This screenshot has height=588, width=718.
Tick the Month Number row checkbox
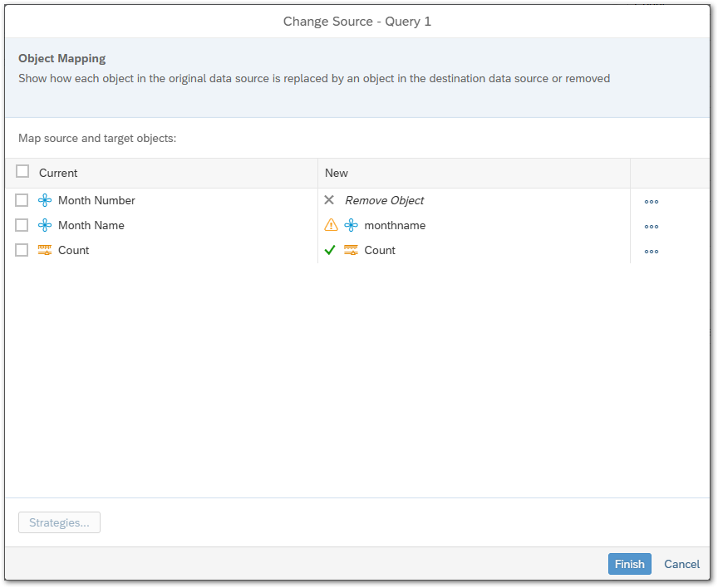[22, 200]
